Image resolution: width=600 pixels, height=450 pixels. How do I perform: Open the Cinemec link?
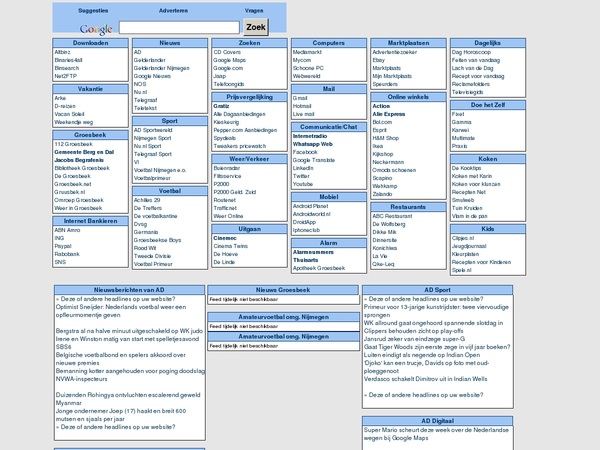coord(225,238)
